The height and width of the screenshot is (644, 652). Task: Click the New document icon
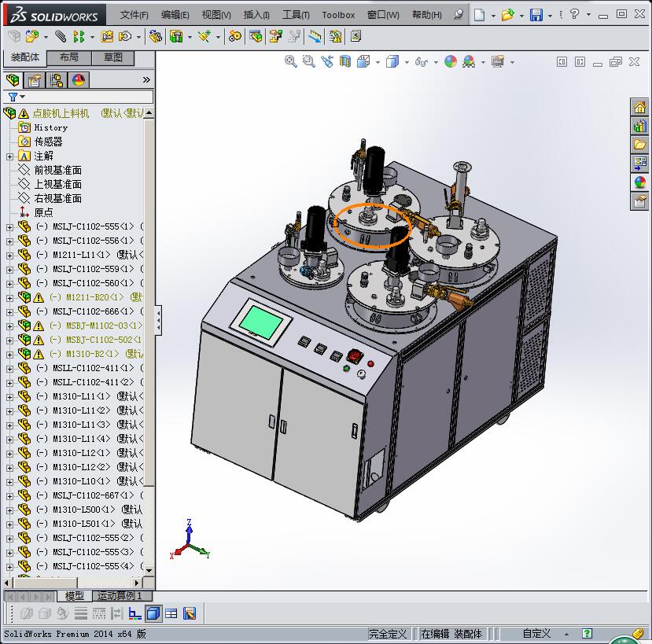(x=480, y=15)
